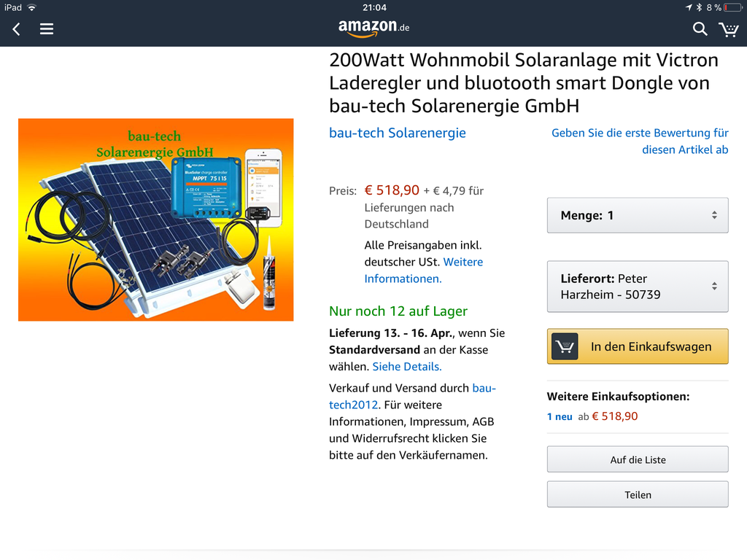Add item via In den Einkaufswagen

[638, 346]
